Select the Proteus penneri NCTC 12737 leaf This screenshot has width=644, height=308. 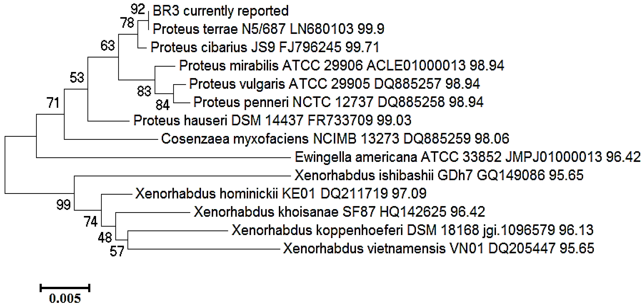(338, 102)
